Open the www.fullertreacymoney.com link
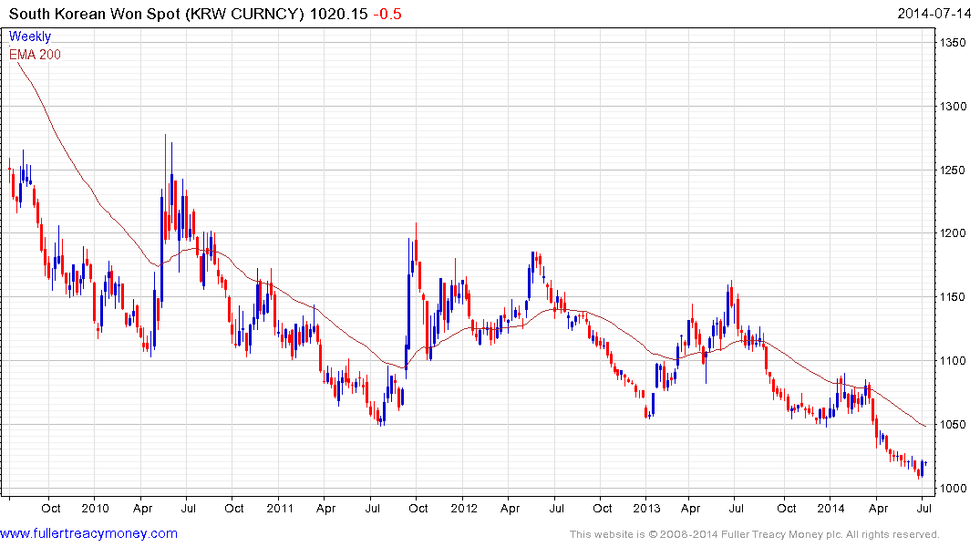 click(88, 533)
